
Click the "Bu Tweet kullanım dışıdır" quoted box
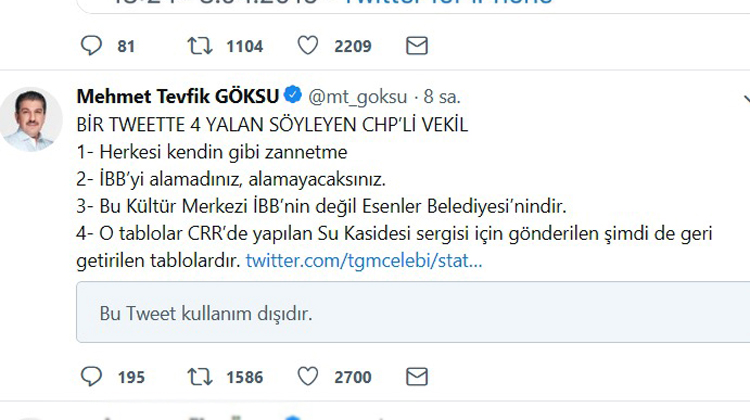[410, 314]
